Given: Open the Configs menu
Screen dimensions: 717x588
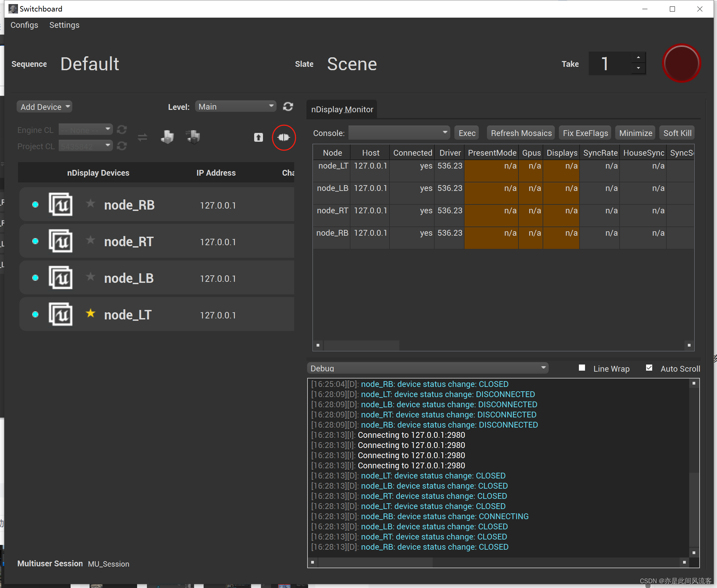Looking at the screenshot, I should point(24,25).
